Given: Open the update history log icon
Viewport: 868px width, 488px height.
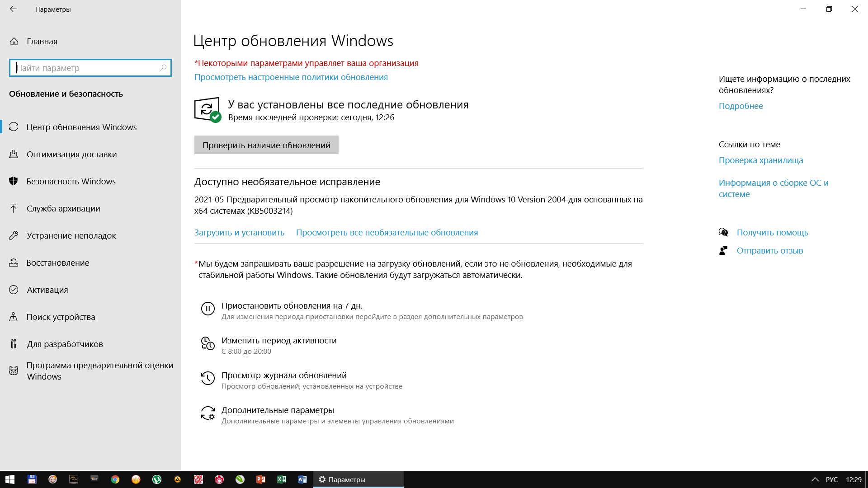Looking at the screenshot, I should click(x=208, y=378).
